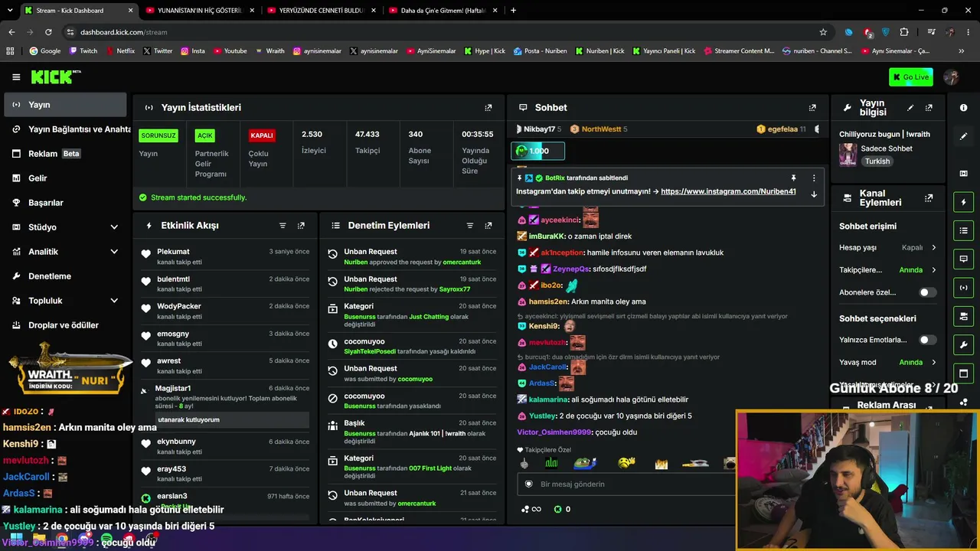Open Başarılar in the sidebar
This screenshot has width=980, height=551.
66,203
